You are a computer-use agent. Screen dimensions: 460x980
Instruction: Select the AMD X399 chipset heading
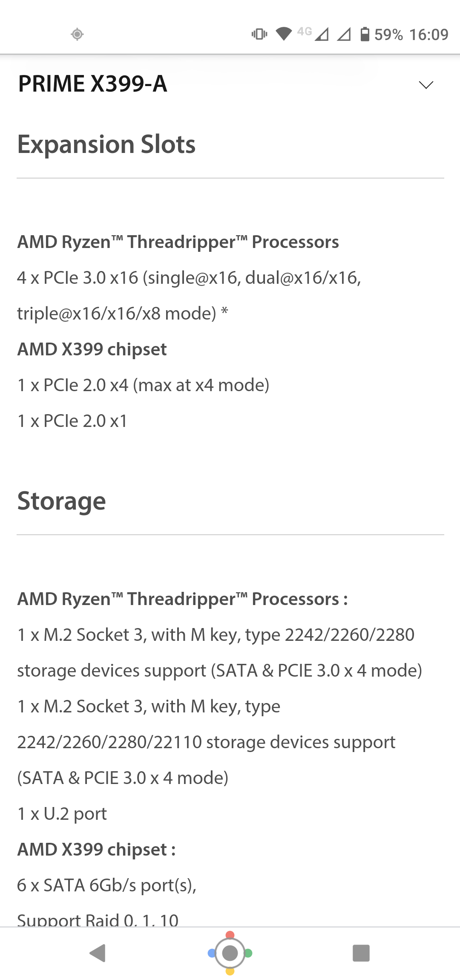(x=92, y=349)
